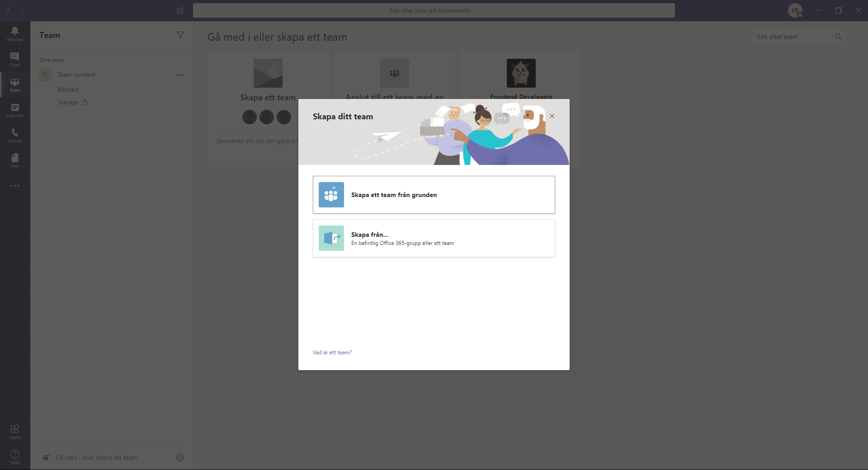Image resolution: width=868 pixels, height=470 pixels.
Task: Open settings gear next to Gå med
Action: click(179, 457)
